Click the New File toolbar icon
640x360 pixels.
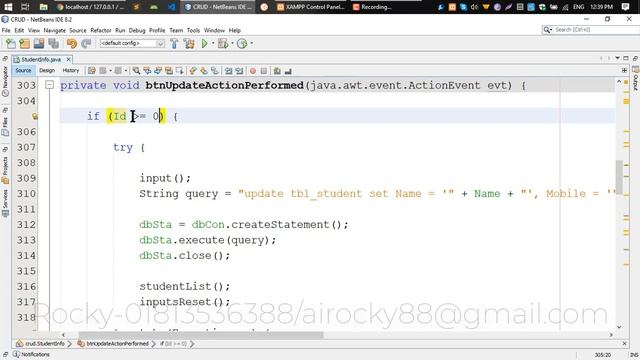click(x=11, y=43)
